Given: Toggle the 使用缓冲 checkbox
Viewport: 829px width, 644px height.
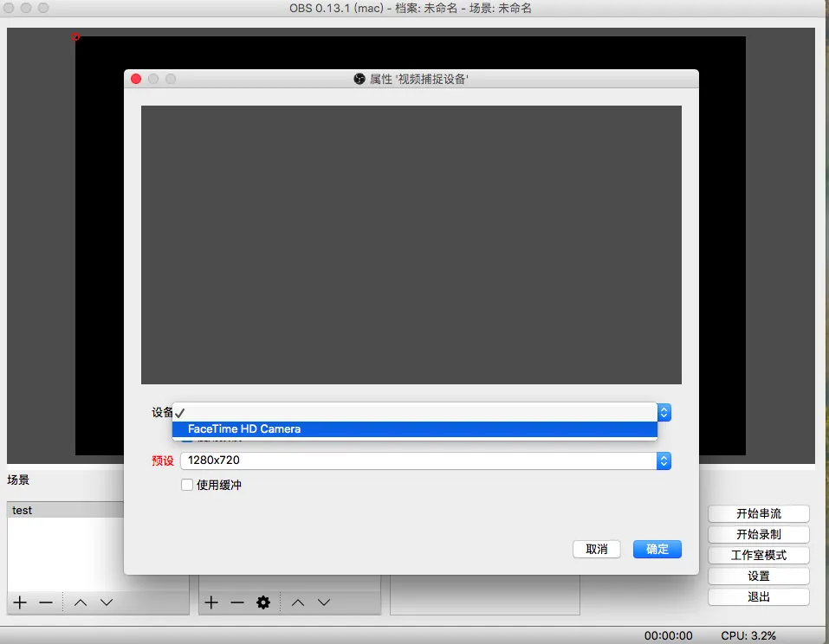Looking at the screenshot, I should 187,485.
